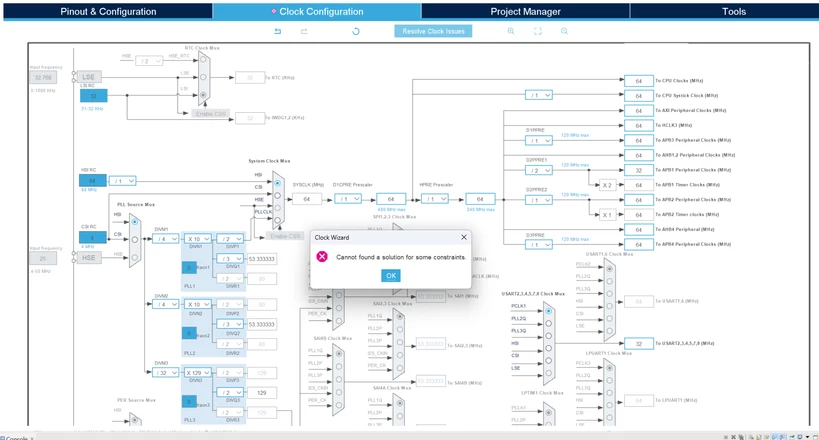Click the redo arrow icon in the toolbar
Image resolution: width=819 pixels, height=440 pixels.
(304, 31)
